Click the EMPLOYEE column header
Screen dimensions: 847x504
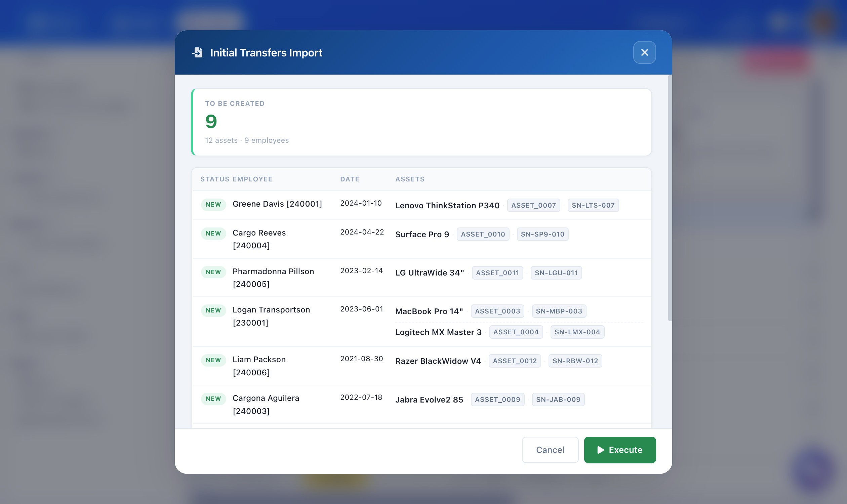point(252,179)
